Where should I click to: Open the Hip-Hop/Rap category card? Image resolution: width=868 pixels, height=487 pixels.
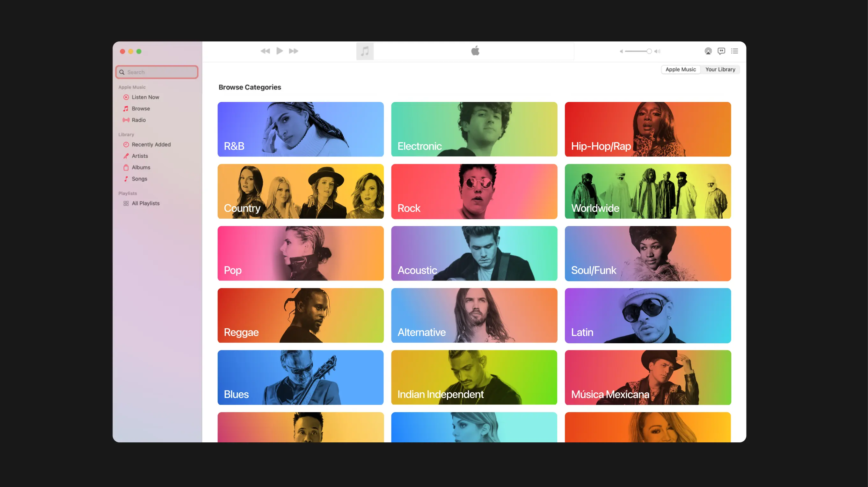(x=648, y=129)
